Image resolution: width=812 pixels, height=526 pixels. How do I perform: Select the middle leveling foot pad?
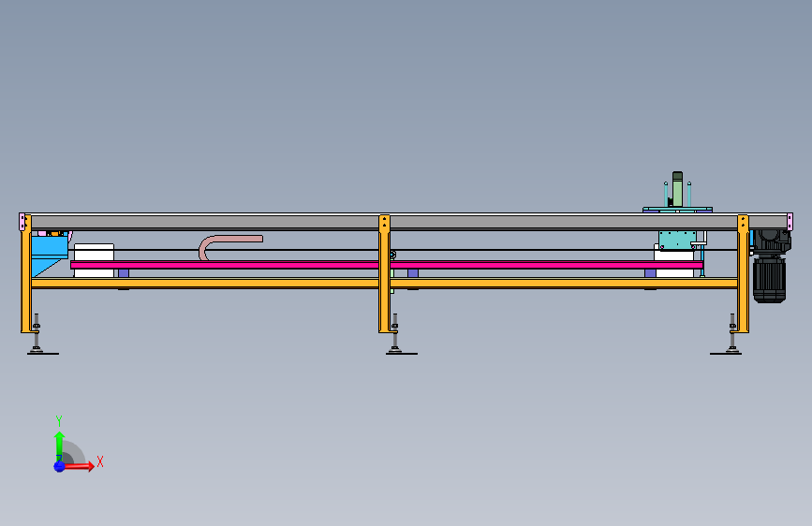pyautogui.click(x=401, y=353)
